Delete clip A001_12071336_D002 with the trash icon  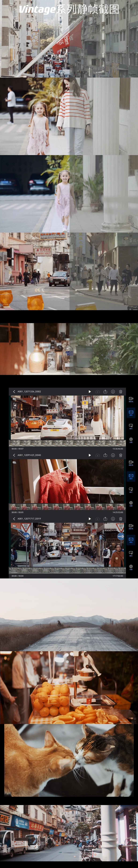(120, 392)
